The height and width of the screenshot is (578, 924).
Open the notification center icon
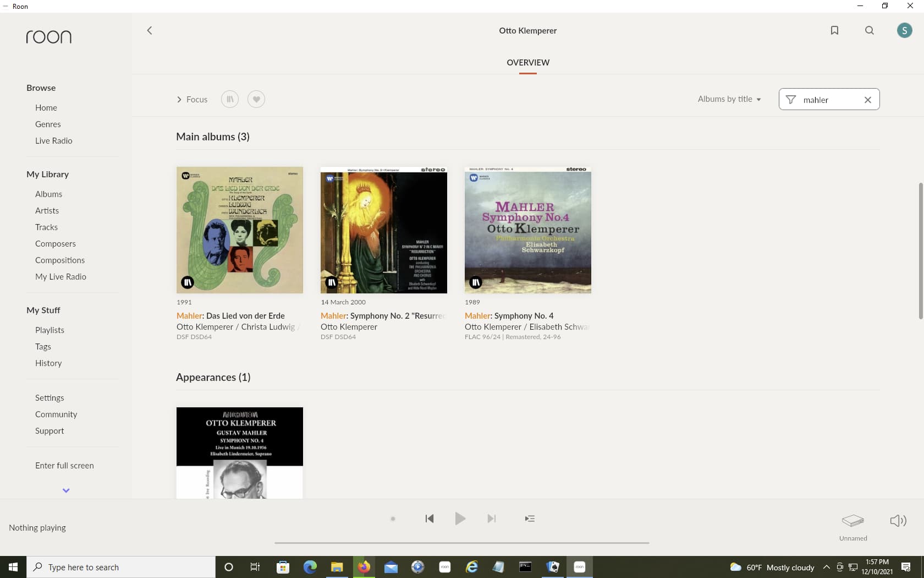point(906,567)
